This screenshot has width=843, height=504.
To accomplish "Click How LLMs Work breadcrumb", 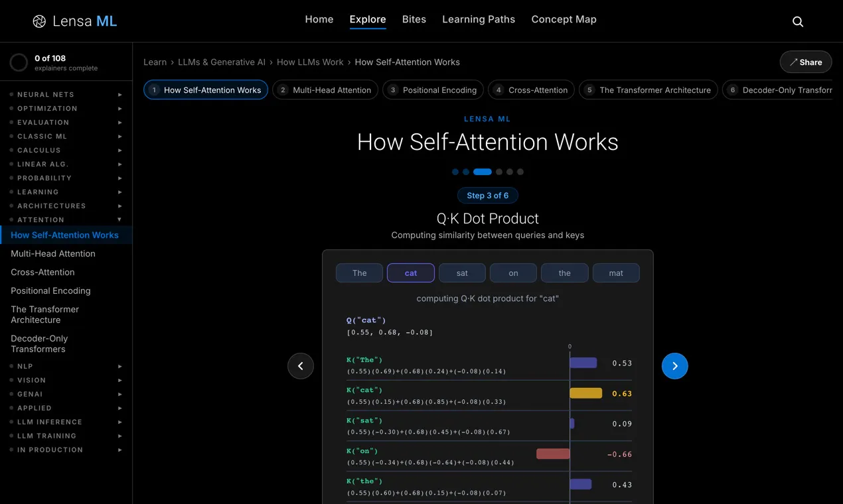I will pyautogui.click(x=310, y=62).
